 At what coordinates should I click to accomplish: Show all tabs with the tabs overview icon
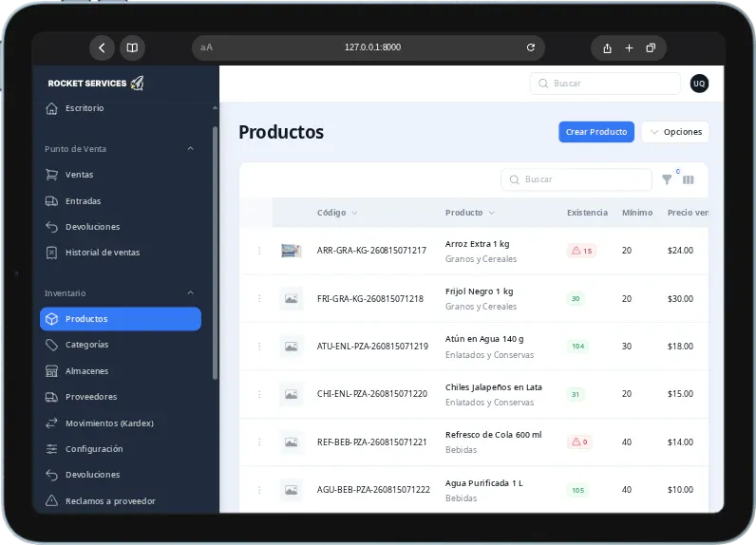point(651,47)
